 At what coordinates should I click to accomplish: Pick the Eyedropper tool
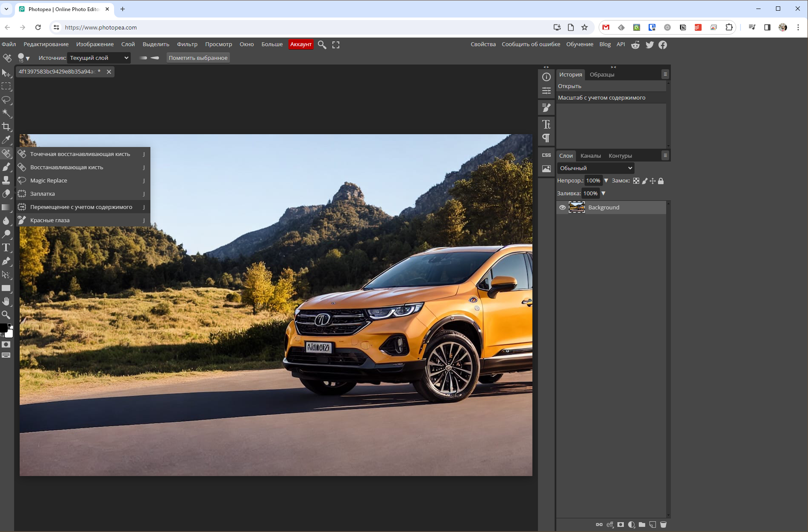6,140
